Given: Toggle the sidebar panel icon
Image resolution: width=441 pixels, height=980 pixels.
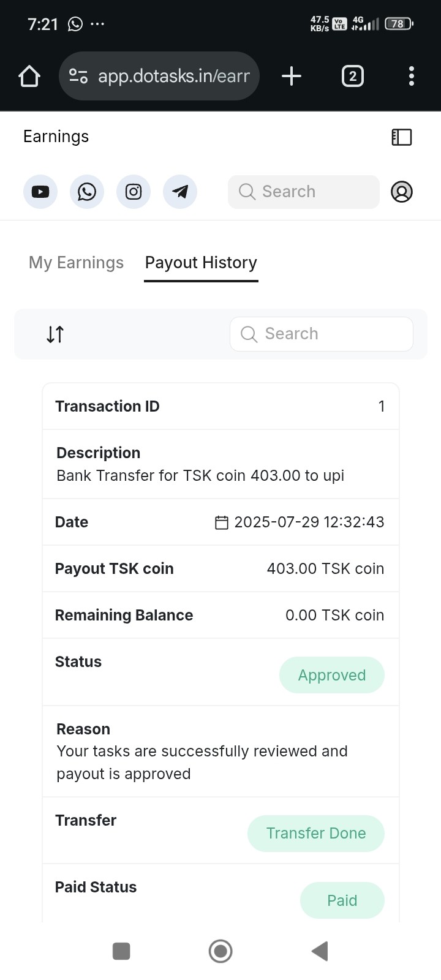Looking at the screenshot, I should click(x=402, y=137).
